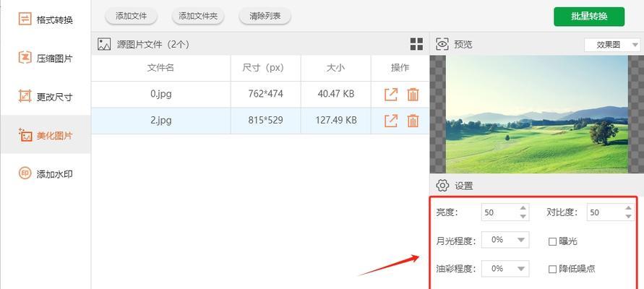Click the 添加文件 button
Viewport: 644px width, 289px height.
click(131, 17)
